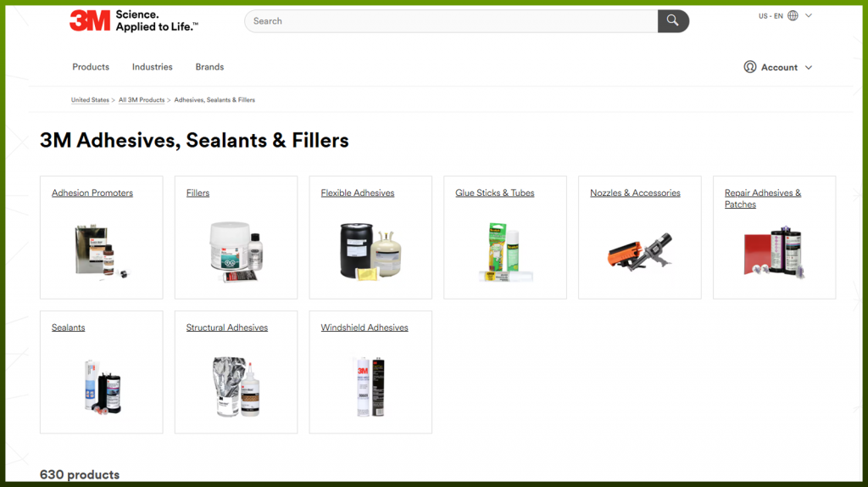Click the Glue Sticks product image
Viewport: 868px width, 487px height.
coord(505,252)
